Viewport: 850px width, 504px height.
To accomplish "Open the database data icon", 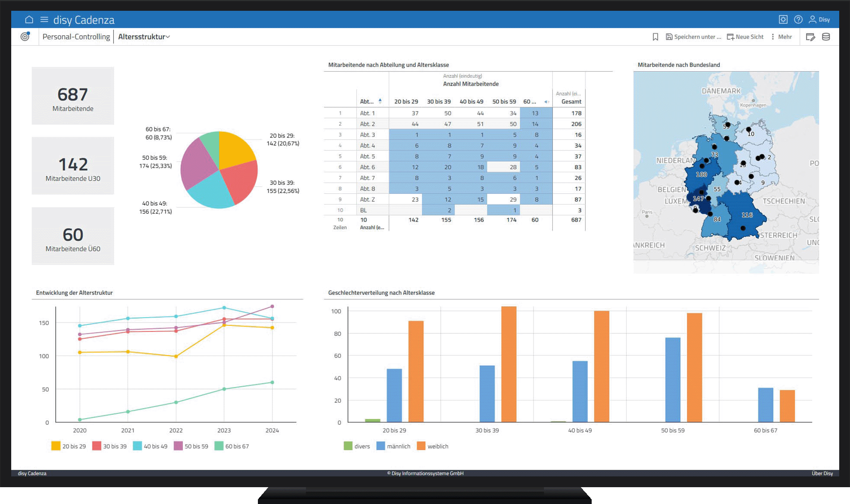I will point(826,37).
